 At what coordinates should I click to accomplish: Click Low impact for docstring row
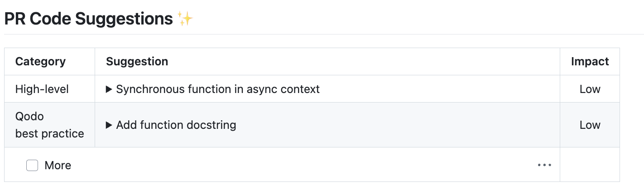[590, 125]
